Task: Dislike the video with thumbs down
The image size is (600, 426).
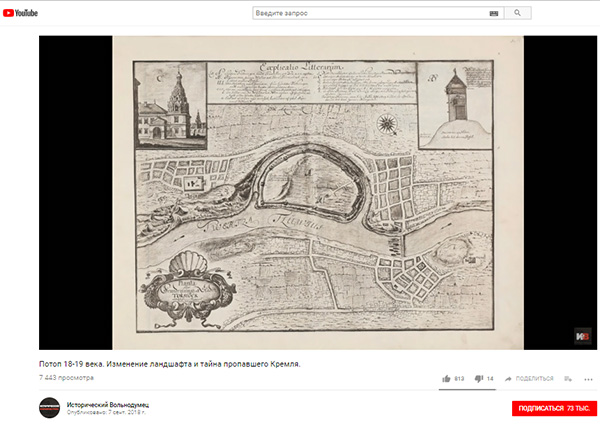Action: (x=479, y=379)
